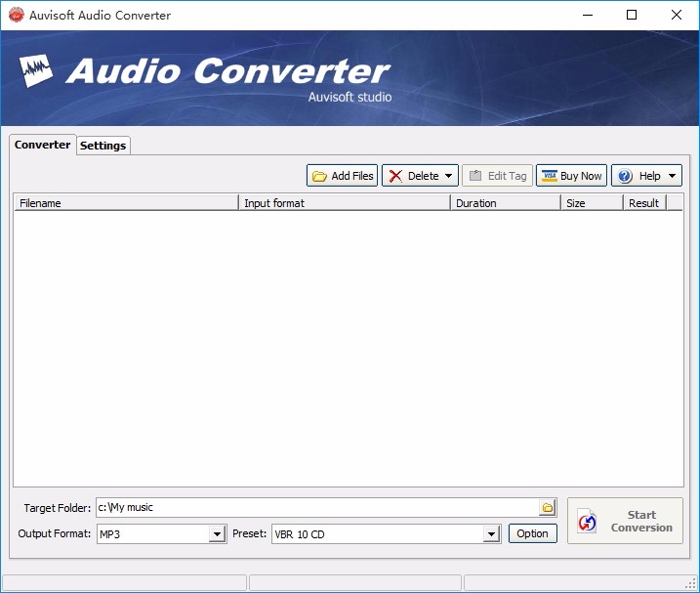Sort by Duration column header
Image resolution: width=700 pixels, height=593 pixels.
(x=506, y=203)
